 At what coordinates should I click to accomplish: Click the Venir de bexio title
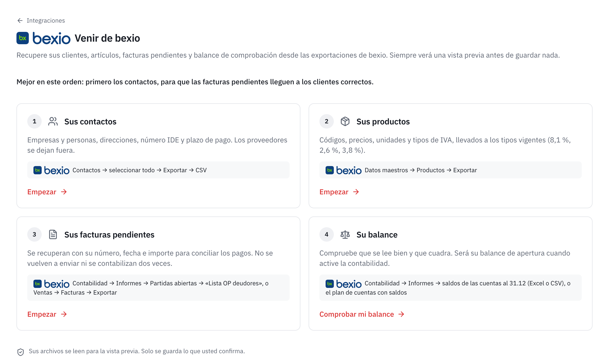click(107, 38)
